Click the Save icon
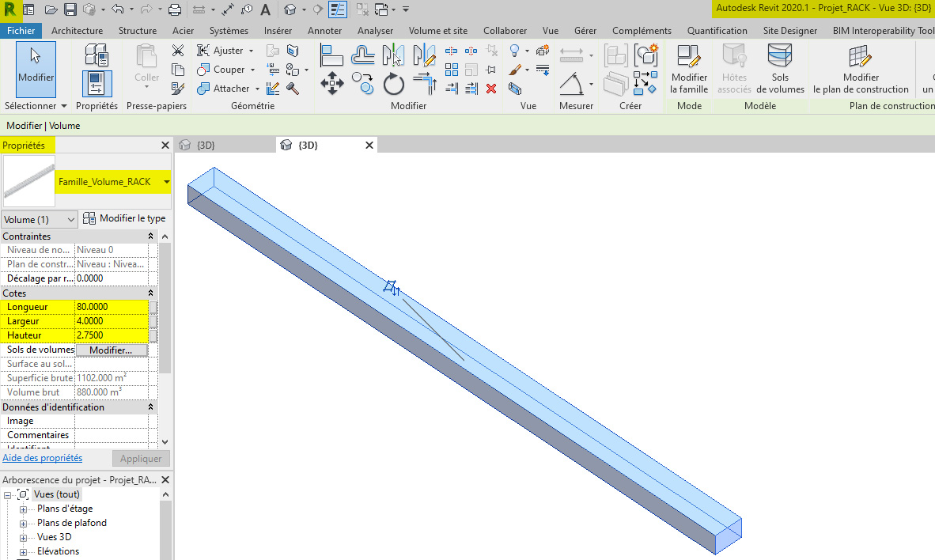 [70, 9]
